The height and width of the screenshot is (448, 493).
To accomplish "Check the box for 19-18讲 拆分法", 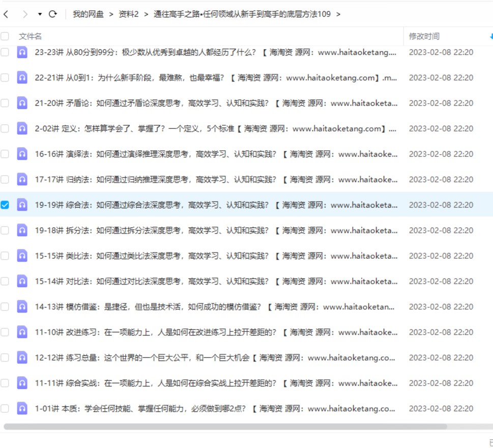I will coord(5,230).
